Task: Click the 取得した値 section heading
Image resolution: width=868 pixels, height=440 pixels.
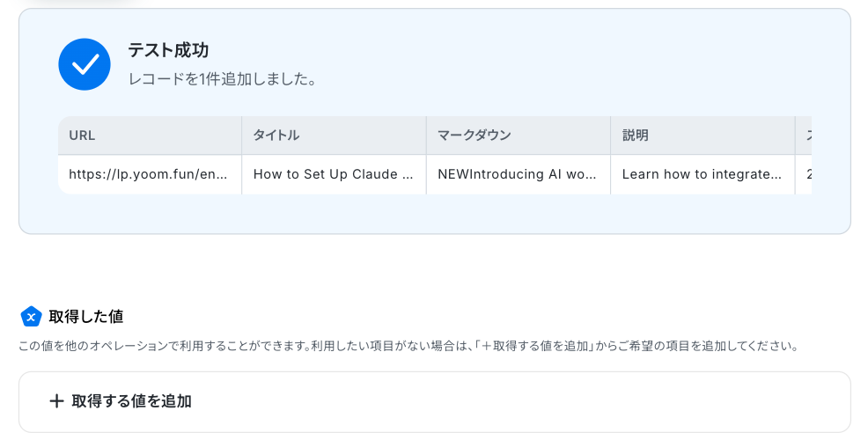Action: [86, 316]
